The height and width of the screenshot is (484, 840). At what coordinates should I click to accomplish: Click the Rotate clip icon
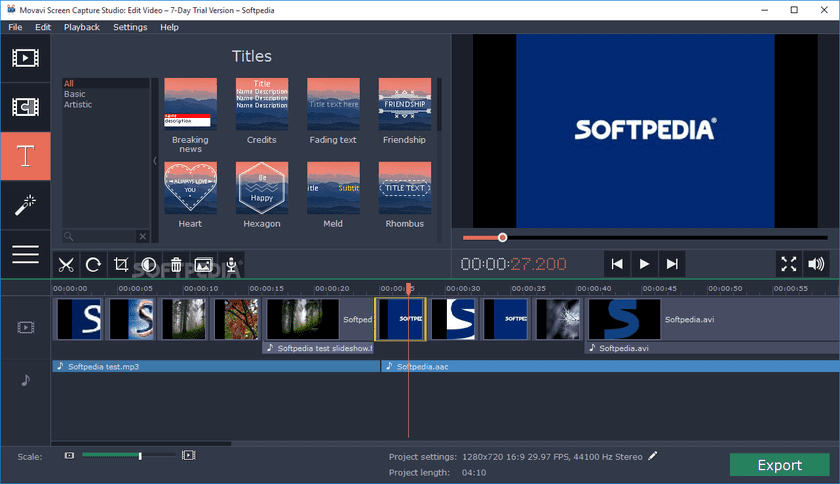(93, 265)
